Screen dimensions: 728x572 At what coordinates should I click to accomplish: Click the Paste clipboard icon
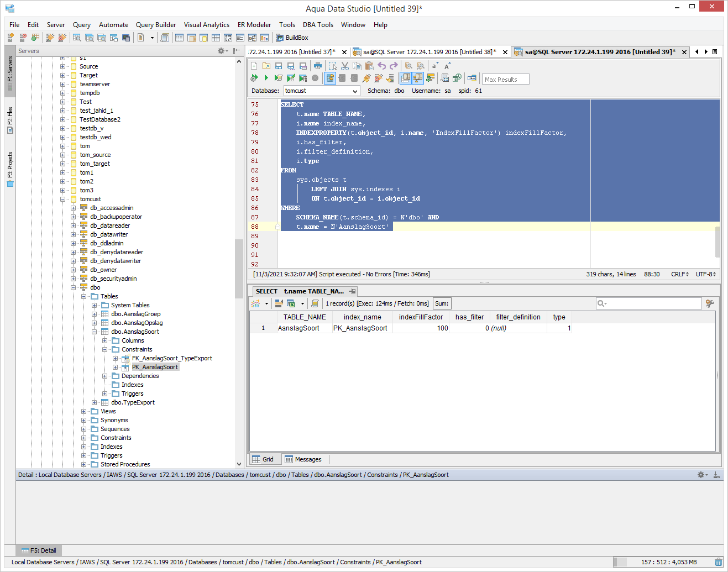click(369, 66)
